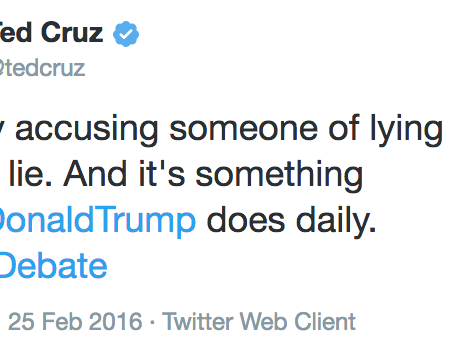Click the white checkmark inside the verified badge
The image size is (450, 362).
tap(126, 34)
